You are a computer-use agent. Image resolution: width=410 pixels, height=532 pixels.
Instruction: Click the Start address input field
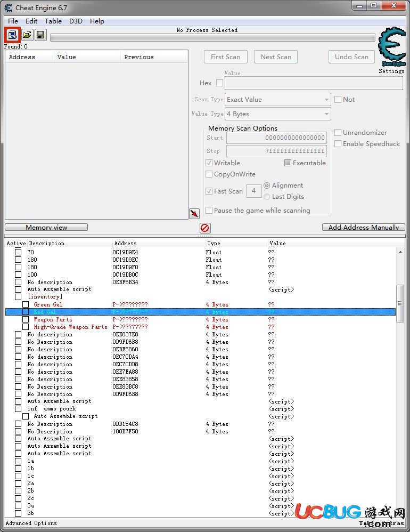(276, 138)
